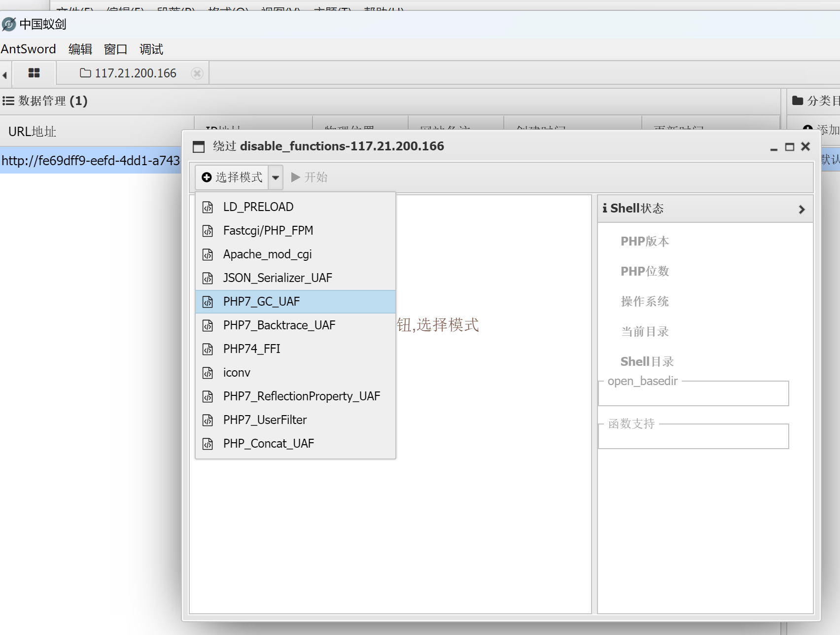840x635 pixels.
Task: Click file icon beside PHP7_UserFilter
Action: [208, 420]
